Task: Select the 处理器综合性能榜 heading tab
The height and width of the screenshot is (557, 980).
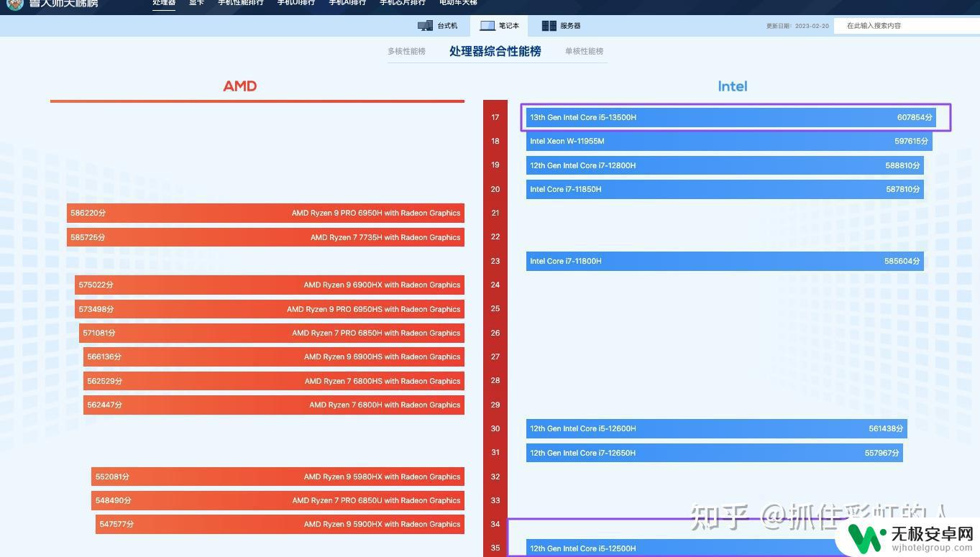Action: [x=495, y=51]
